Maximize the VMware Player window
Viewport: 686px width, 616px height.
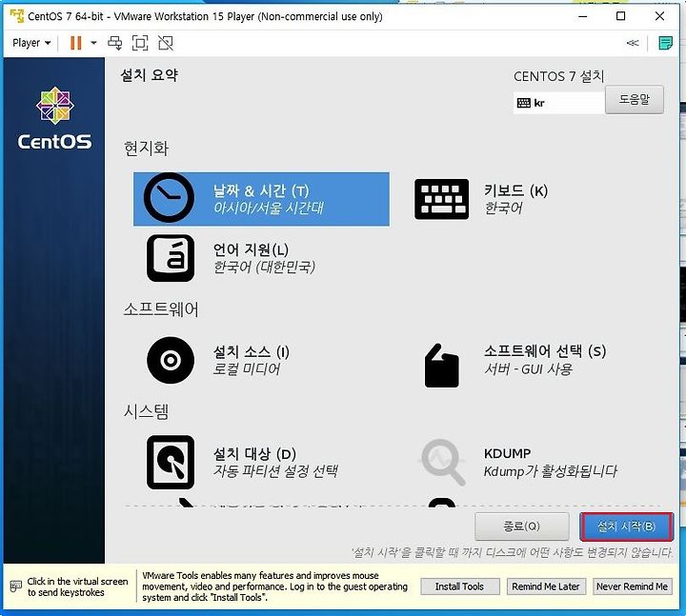coord(620,16)
